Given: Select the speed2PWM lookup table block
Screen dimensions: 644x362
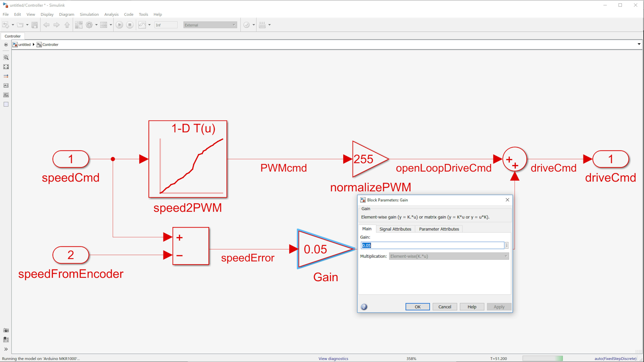Looking at the screenshot, I should coord(188,159).
